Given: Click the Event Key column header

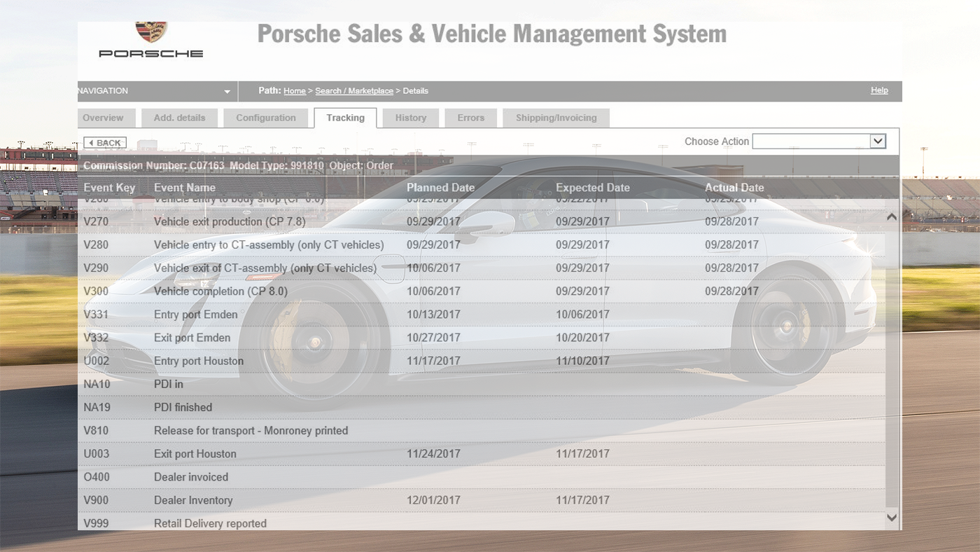Looking at the screenshot, I should 109,188.
